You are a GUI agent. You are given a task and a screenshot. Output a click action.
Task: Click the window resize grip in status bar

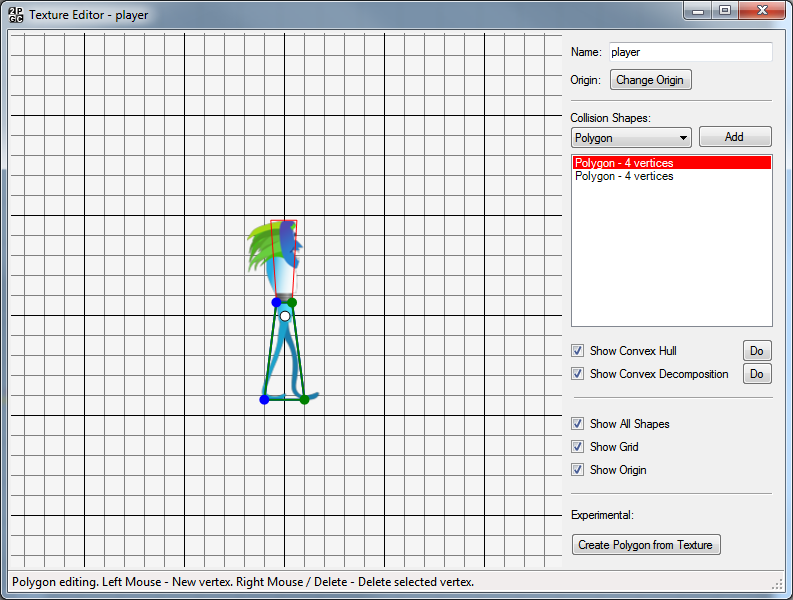[x=777, y=584]
